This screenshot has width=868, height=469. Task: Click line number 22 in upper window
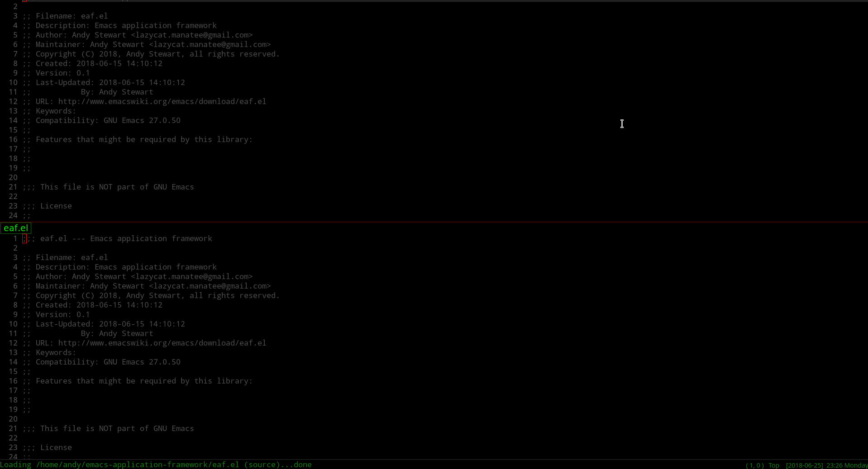[x=13, y=196]
